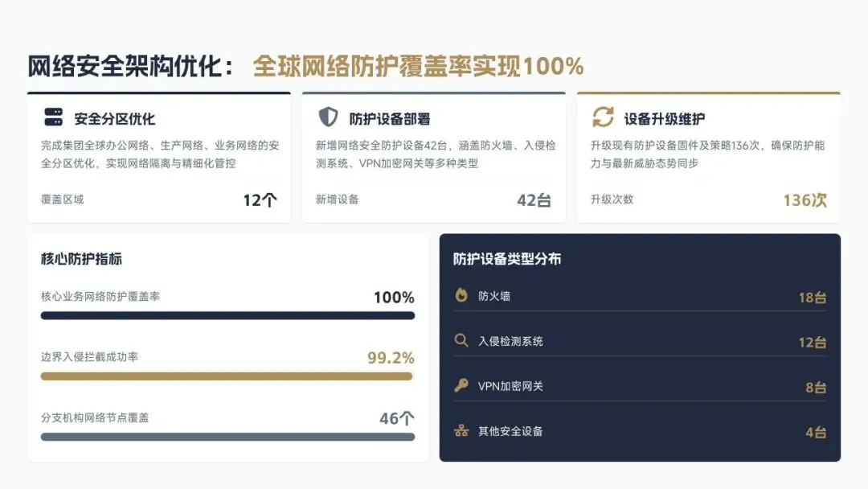
Task: Click the flame icon next to 防火墙
Action: [461, 295]
